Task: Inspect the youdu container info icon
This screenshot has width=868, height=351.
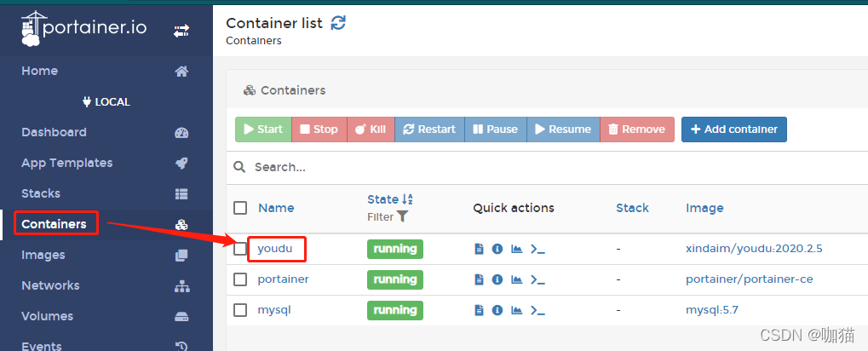Action: (497, 249)
